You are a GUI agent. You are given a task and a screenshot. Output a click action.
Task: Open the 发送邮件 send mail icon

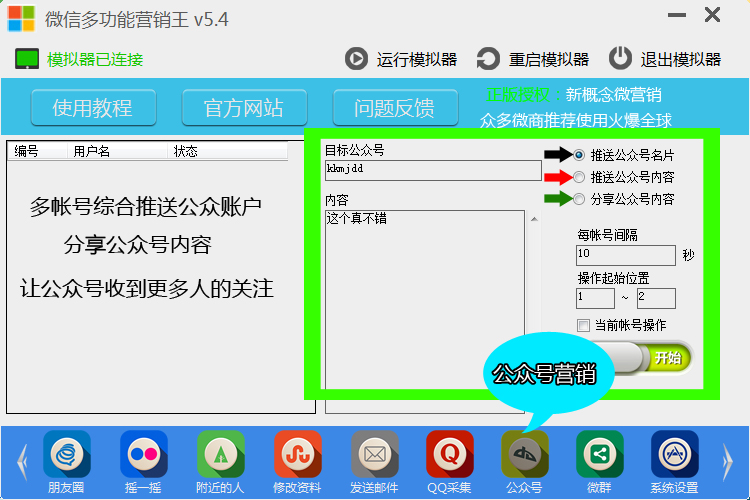(x=375, y=454)
